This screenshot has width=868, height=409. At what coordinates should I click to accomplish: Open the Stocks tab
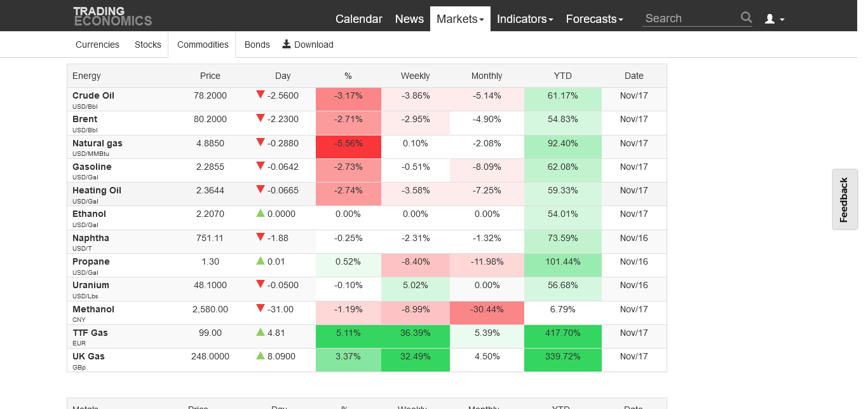click(148, 45)
